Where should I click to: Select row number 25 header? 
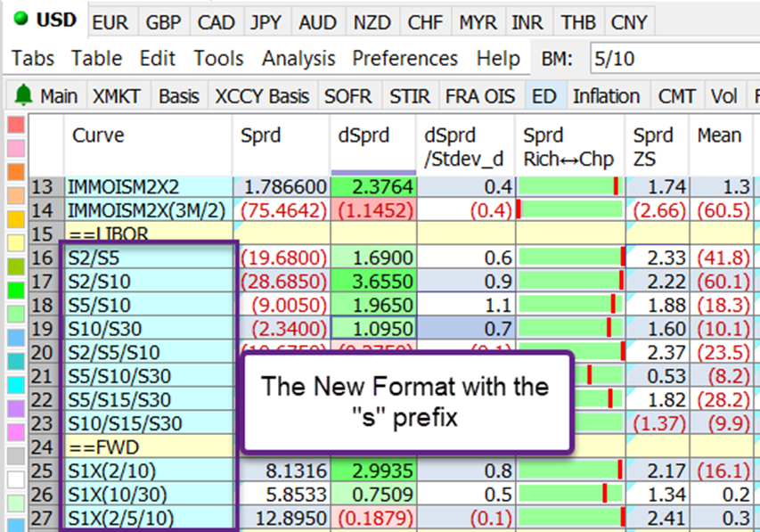(x=45, y=471)
